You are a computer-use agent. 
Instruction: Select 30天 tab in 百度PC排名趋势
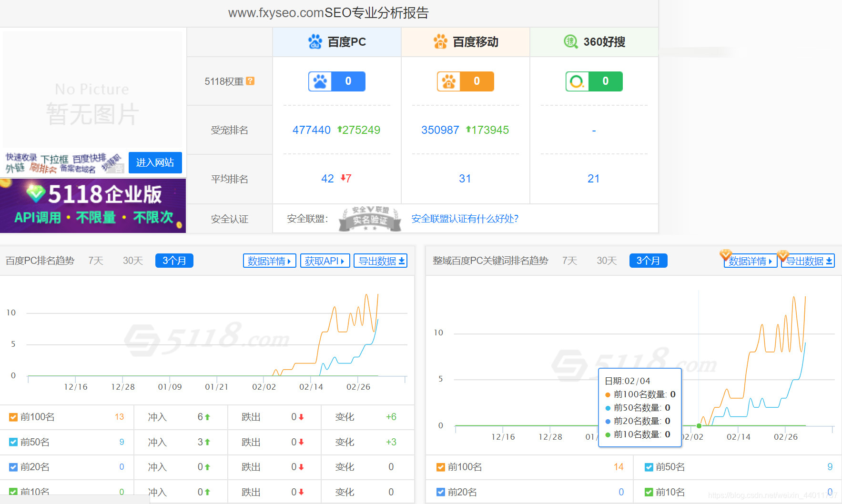pyautogui.click(x=133, y=261)
